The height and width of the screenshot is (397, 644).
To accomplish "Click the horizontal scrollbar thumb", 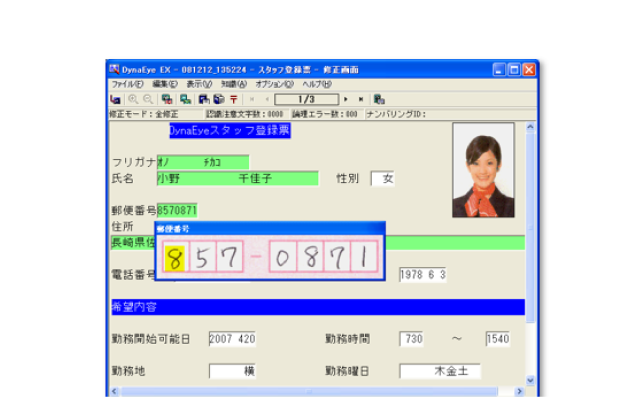I will pos(309,391).
